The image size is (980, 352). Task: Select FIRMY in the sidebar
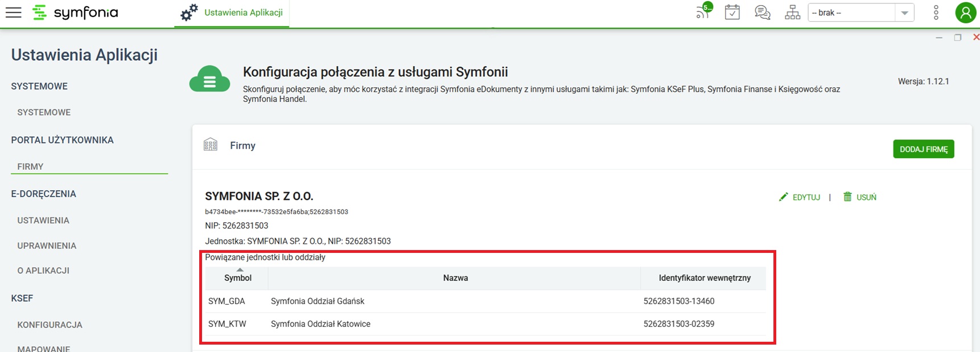(30, 166)
